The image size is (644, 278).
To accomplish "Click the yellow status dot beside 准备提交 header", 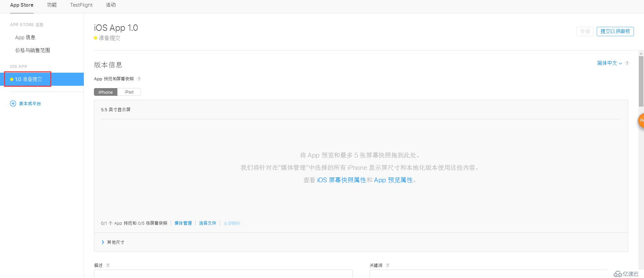I will [x=96, y=38].
